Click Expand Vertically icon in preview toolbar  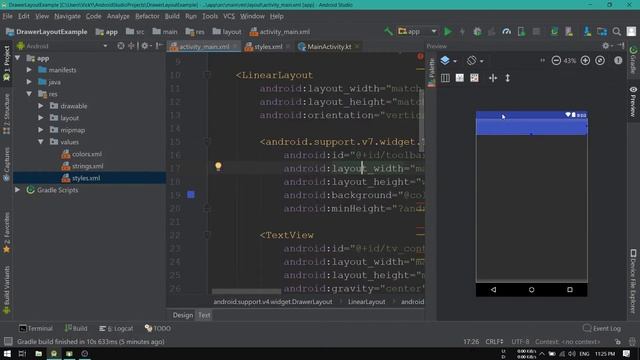pos(508,78)
